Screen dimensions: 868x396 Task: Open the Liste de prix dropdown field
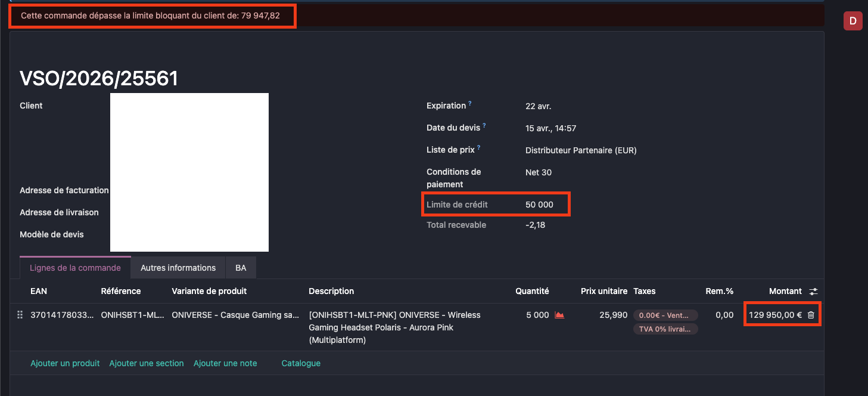point(581,150)
